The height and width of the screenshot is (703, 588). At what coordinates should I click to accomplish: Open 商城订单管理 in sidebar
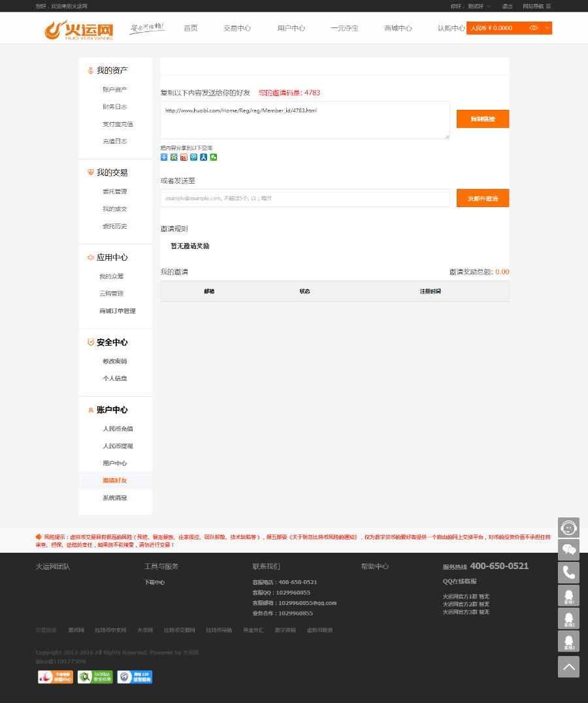click(x=118, y=311)
